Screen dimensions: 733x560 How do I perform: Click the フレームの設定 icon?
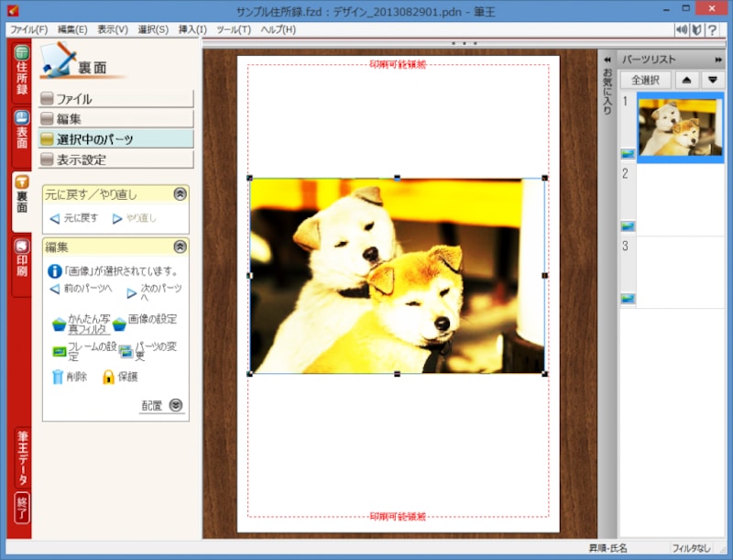pos(58,351)
